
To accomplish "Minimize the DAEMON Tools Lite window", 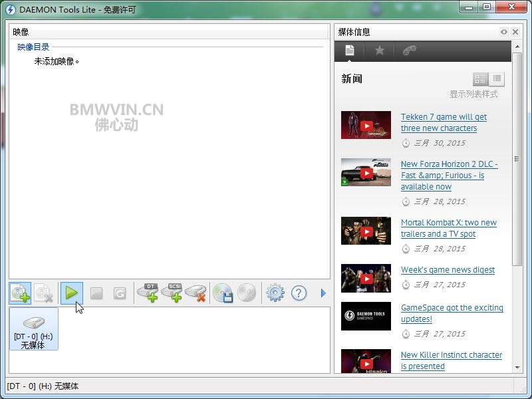I will point(469,7).
